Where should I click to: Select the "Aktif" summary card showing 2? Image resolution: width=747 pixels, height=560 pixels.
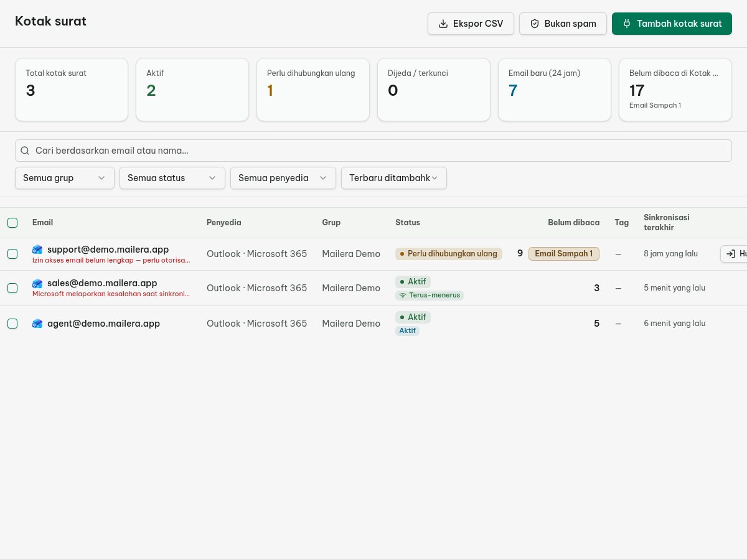(x=192, y=90)
